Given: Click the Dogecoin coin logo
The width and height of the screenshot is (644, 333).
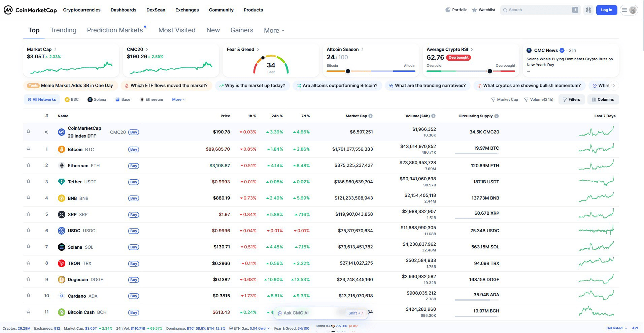Looking at the screenshot, I should (61, 279).
